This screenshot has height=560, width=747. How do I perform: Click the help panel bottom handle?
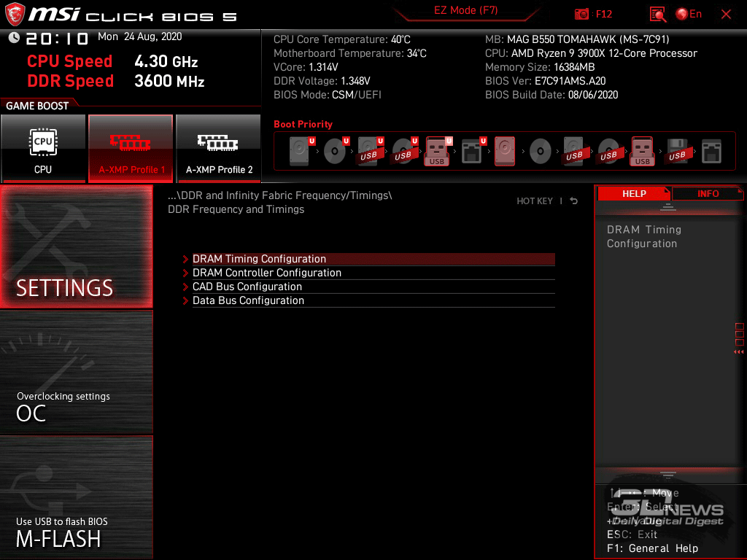668,475
